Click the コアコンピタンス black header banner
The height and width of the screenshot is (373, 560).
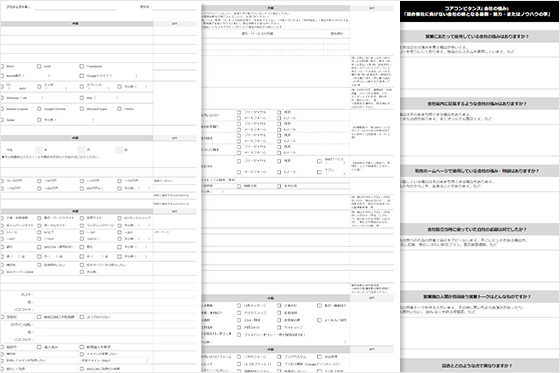coord(480,11)
